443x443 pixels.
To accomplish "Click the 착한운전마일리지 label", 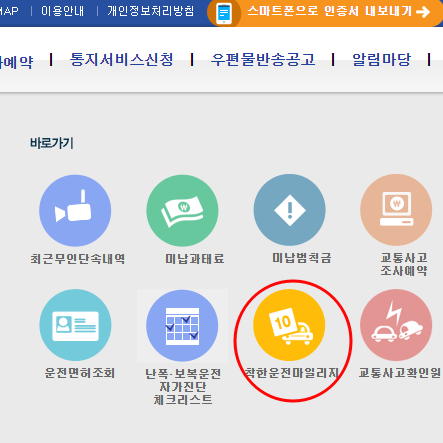I will click(x=292, y=373).
